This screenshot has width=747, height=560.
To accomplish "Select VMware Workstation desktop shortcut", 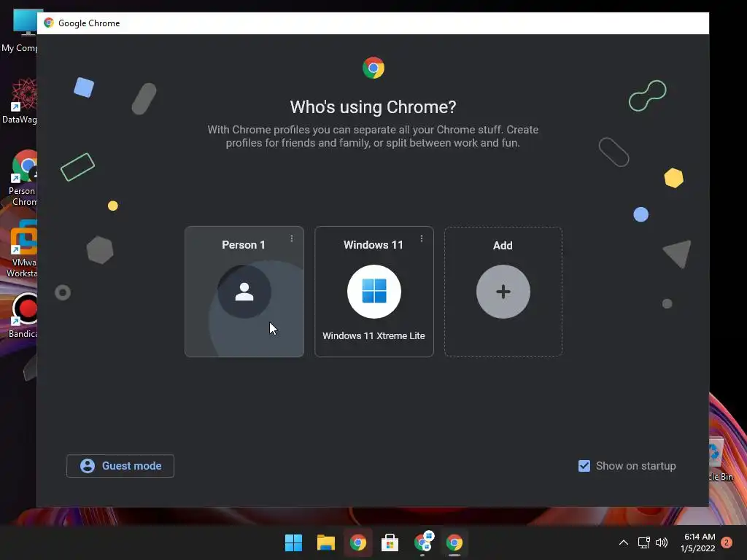I will tap(22, 249).
